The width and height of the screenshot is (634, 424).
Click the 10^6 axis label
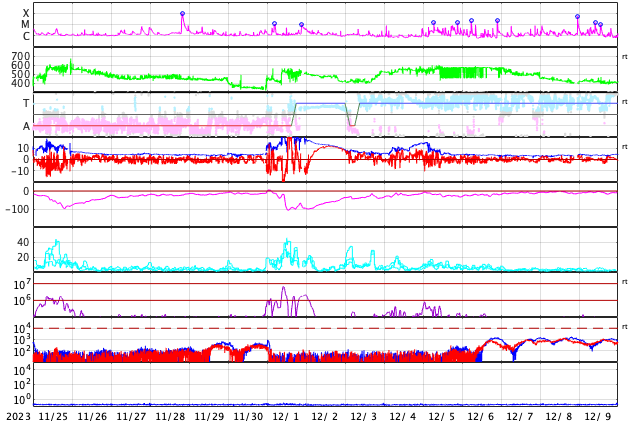[x=22, y=301]
